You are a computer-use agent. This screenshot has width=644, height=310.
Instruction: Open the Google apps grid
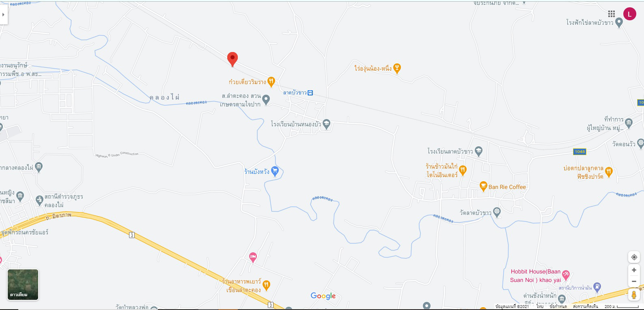click(x=612, y=14)
